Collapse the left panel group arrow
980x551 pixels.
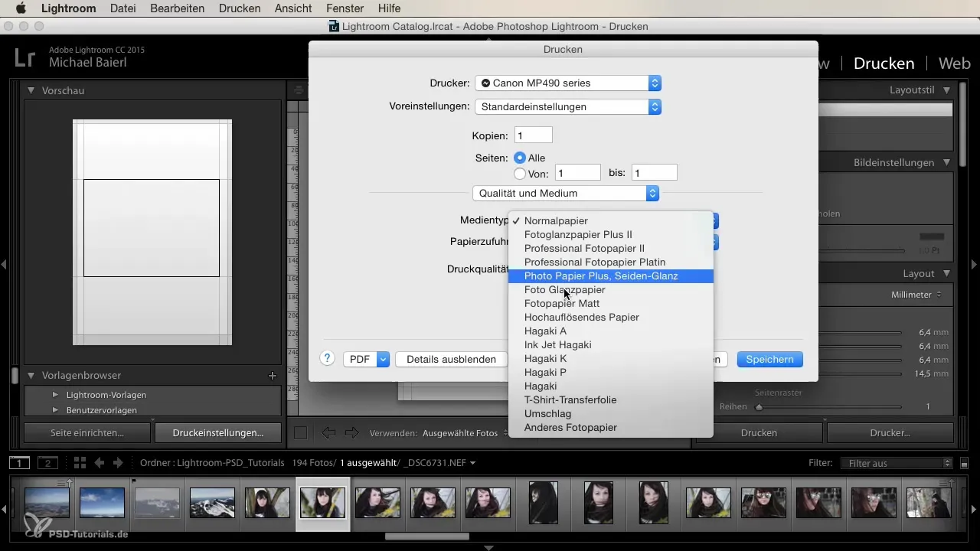click(x=5, y=264)
